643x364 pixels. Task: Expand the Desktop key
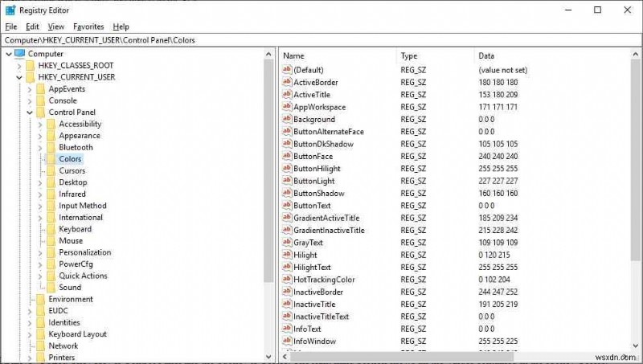[40, 182]
